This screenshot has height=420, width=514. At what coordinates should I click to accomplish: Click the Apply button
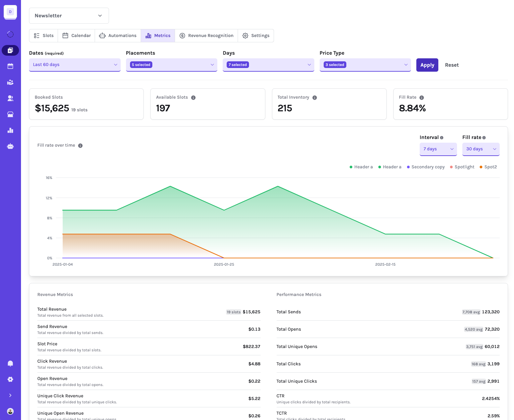point(427,65)
